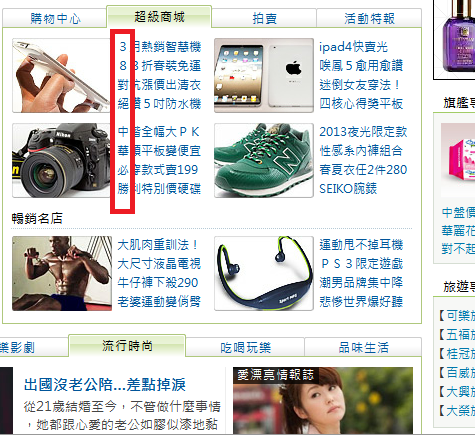Open the 拍賣 tab
Viewport: 475px width, 435px height.
(x=264, y=18)
